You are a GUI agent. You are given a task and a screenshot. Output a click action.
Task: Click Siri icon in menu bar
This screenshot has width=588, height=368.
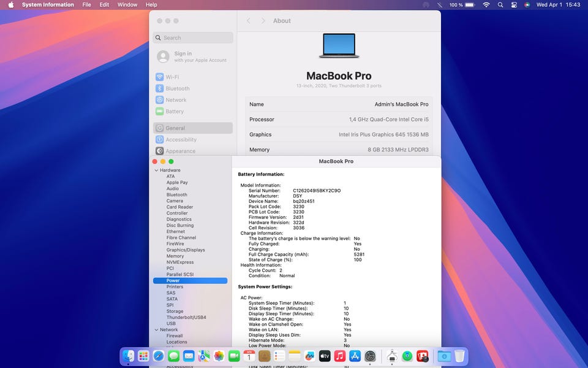[527, 4]
